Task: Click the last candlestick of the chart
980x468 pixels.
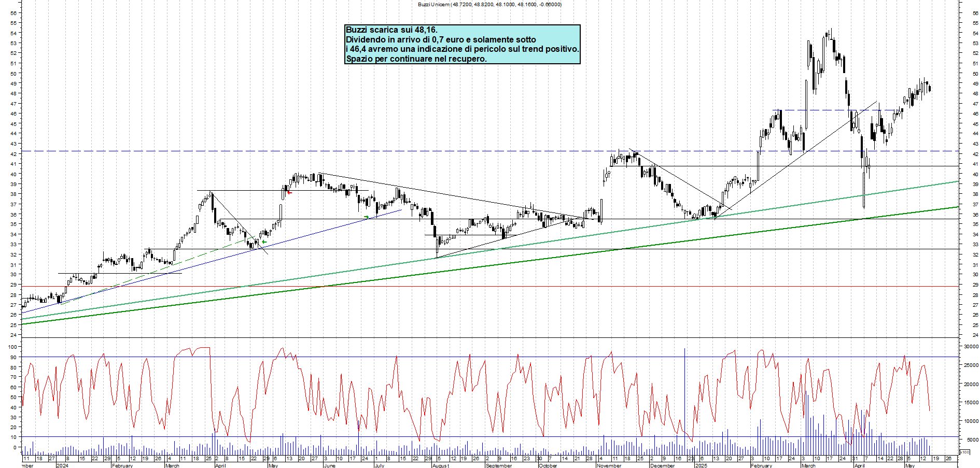Action: click(930, 88)
